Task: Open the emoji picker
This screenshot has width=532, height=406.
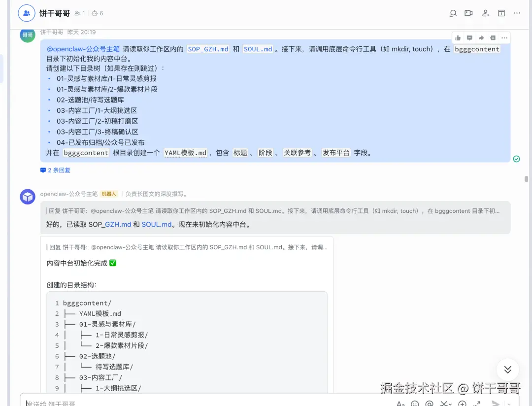Action: tap(415, 404)
